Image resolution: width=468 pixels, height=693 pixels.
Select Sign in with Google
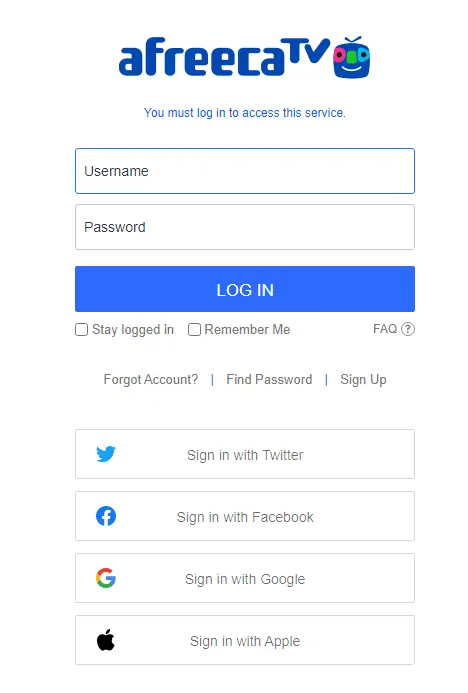(245, 578)
